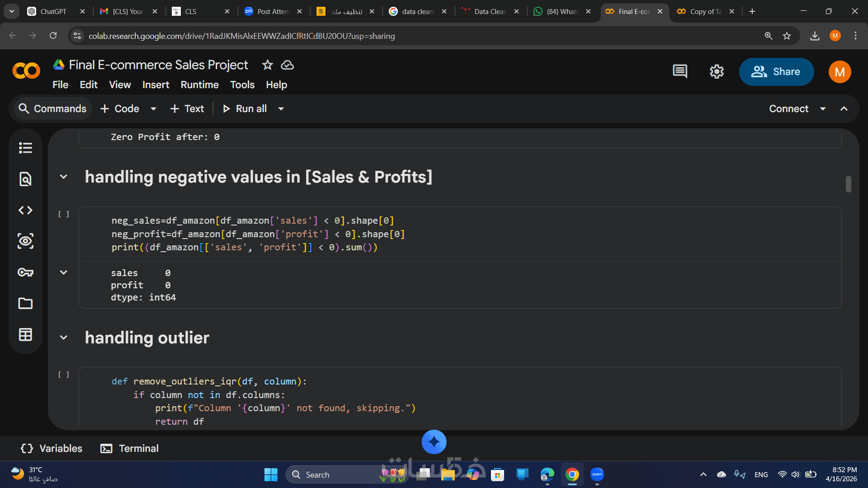Switch to the Copy of Ta browser tab

click(704, 11)
